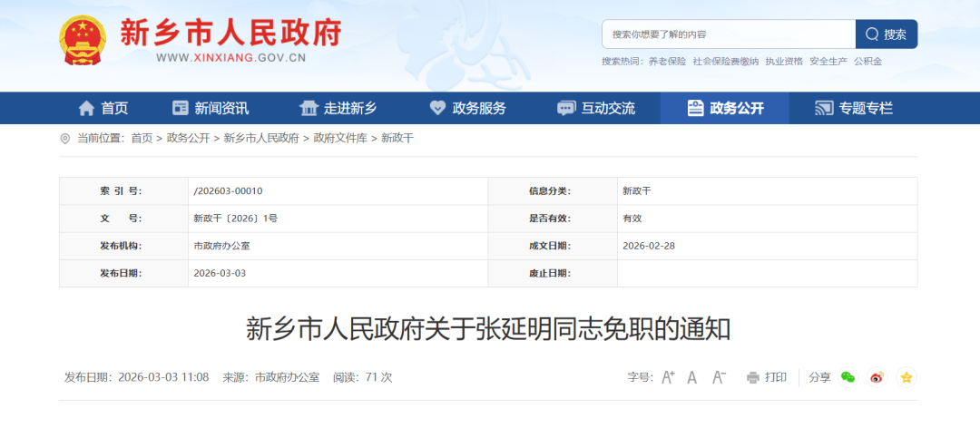Open 互动交流 menu item

click(596, 108)
